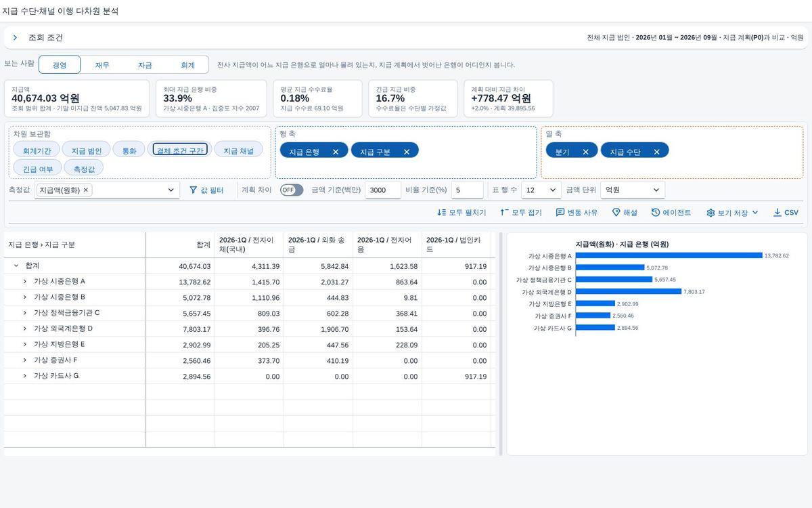The image size is (812, 508).
Task: Remove 분기 chip from column axis
Action: (x=585, y=152)
